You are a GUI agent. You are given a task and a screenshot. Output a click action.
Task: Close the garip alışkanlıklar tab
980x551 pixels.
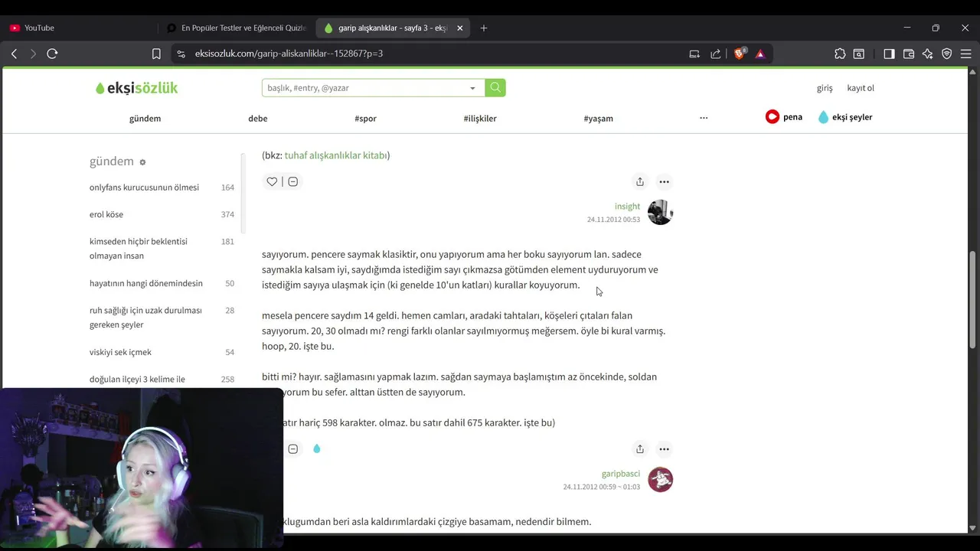coord(459,28)
